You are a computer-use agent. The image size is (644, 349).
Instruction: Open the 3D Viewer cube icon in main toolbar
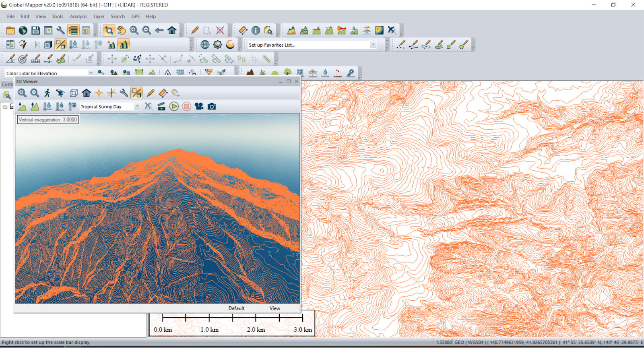click(x=48, y=45)
